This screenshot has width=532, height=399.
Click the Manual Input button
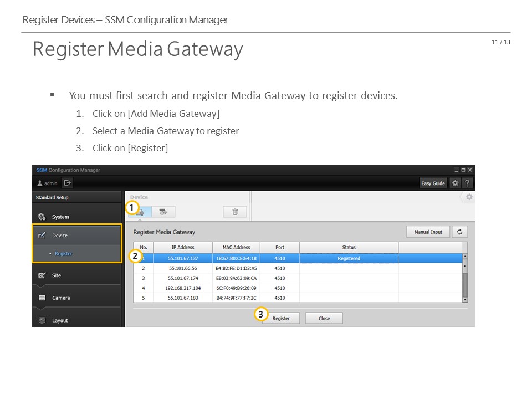(428, 232)
